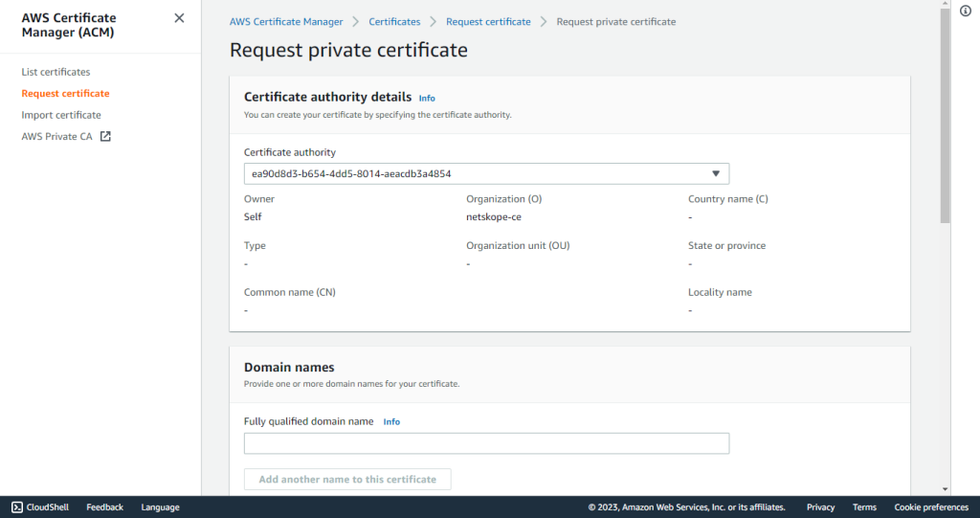Navigate to AWS Certificate Manager breadcrumb

tap(286, 22)
